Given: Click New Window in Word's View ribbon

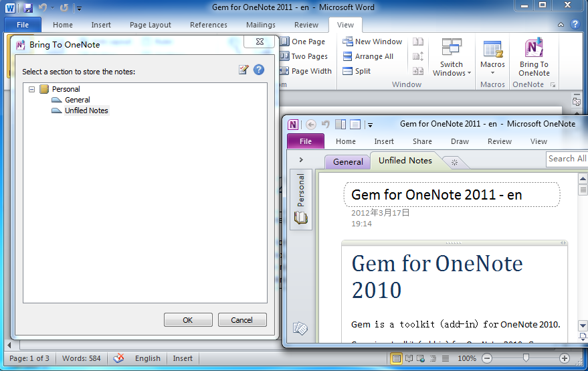Looking at the screenshot, I should (373, 42).
